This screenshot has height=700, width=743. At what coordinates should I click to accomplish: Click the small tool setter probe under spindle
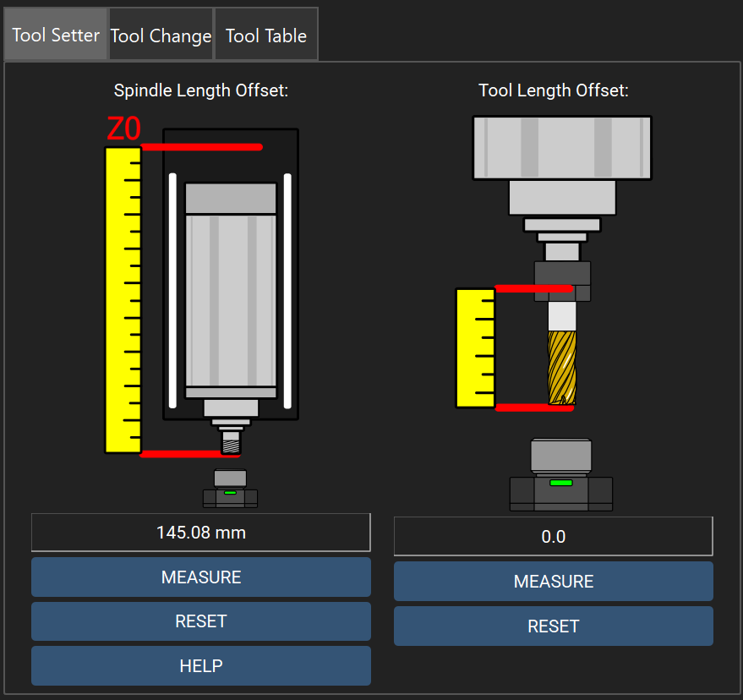(x=230, y=488)
